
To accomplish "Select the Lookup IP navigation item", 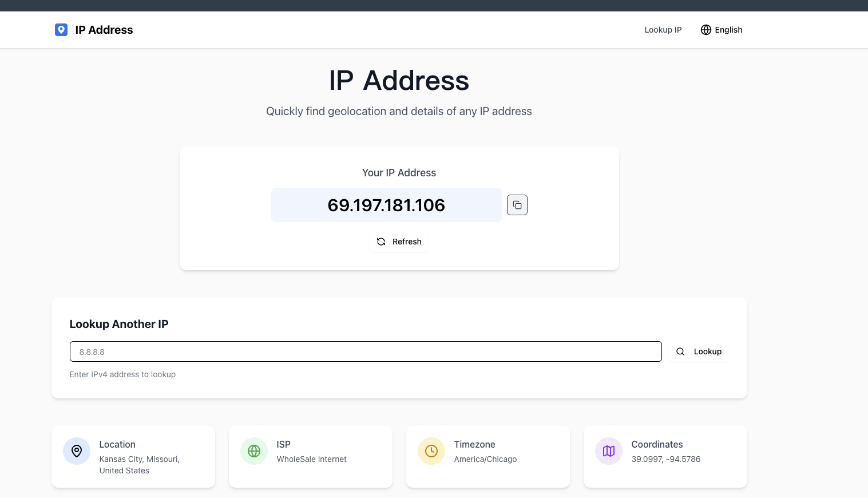I will coord(663,30).
